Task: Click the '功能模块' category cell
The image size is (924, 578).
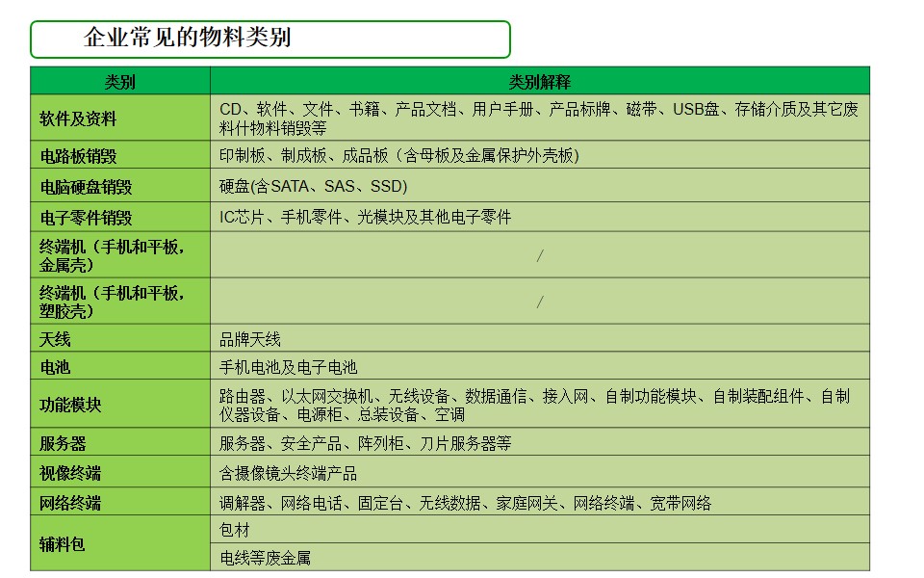Action: coord(120,404)
